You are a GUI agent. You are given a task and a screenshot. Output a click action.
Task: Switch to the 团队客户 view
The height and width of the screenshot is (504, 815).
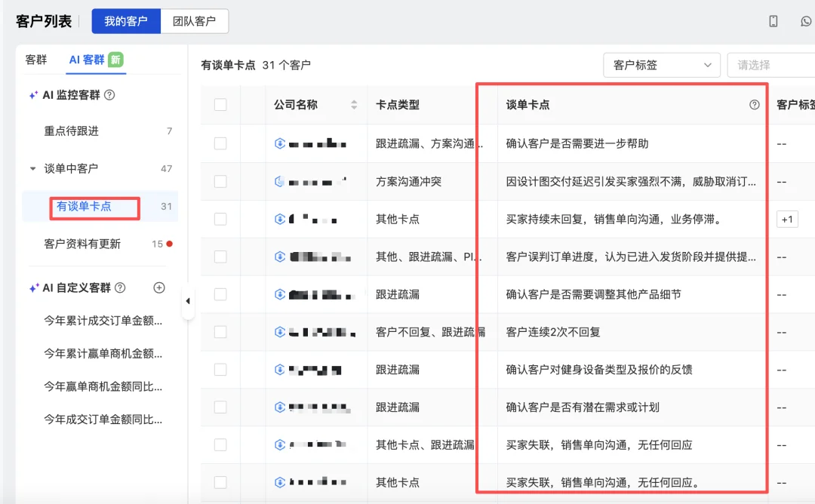194,21
